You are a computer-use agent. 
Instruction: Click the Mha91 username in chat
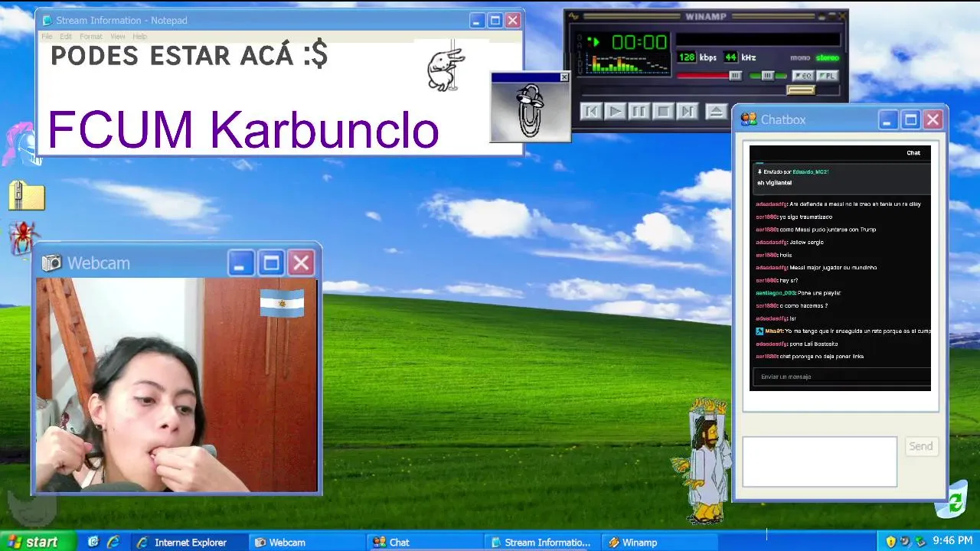tap(773, 331)
